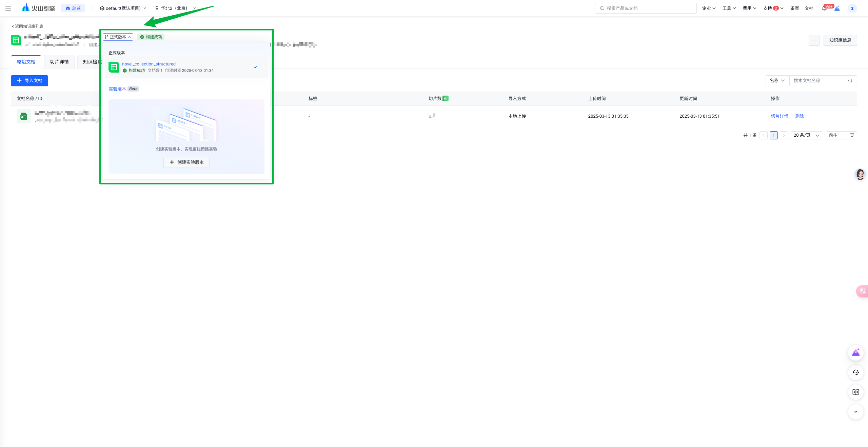The width and height of the screenshot is (868, 447).
Task: Open the 支持 menu
Action: 773,8
